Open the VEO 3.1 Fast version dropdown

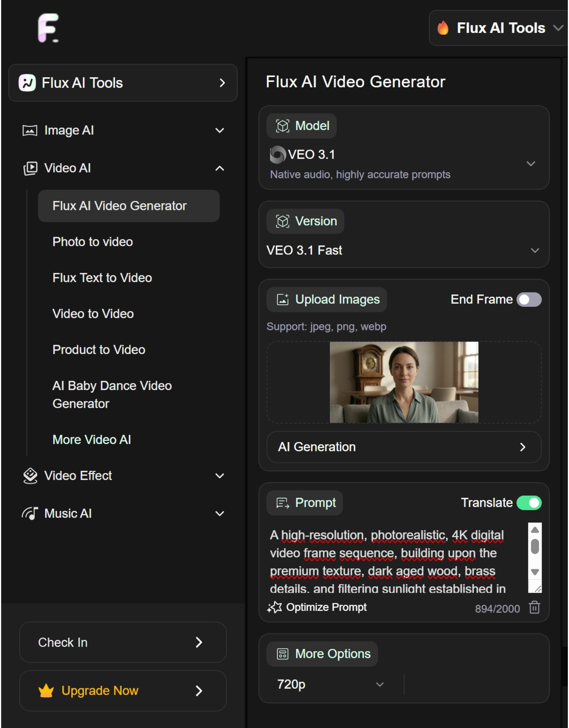pos(535,250)
